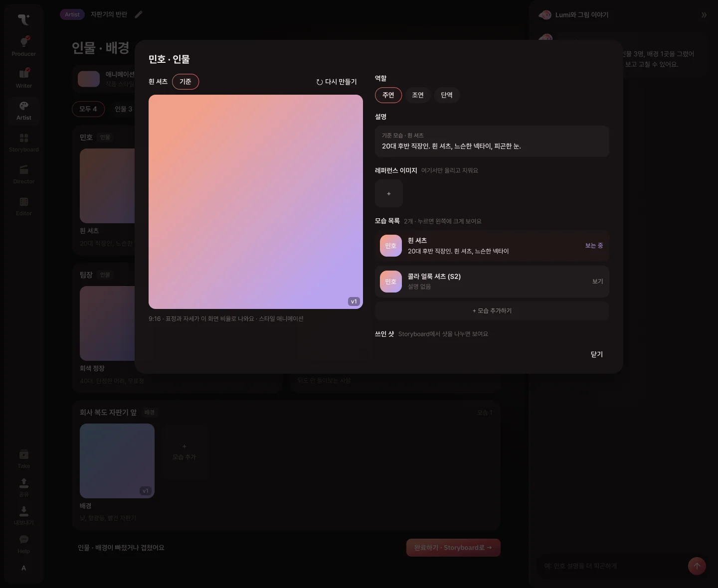Add a reference image with plus tile
This screenshot has width=718, height=588.
389,193
